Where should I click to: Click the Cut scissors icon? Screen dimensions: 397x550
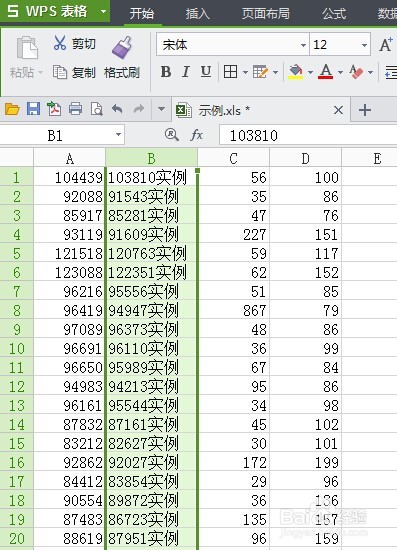pyautogui.click(x=60, y=43)
